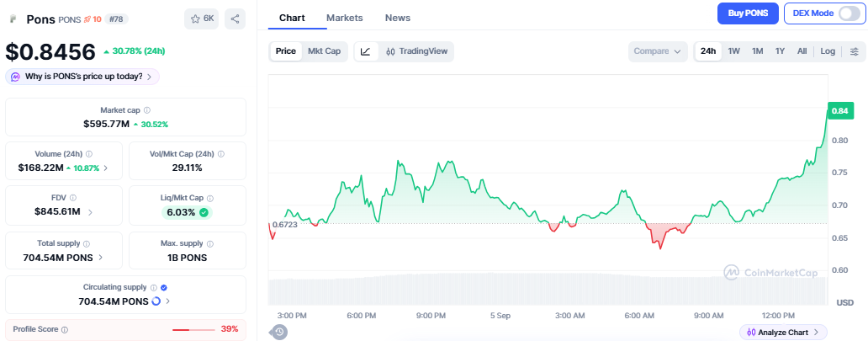Screen dimensions: 868x341
Task: Expand Circulating supply details chevron
Action: pos(167,301)
